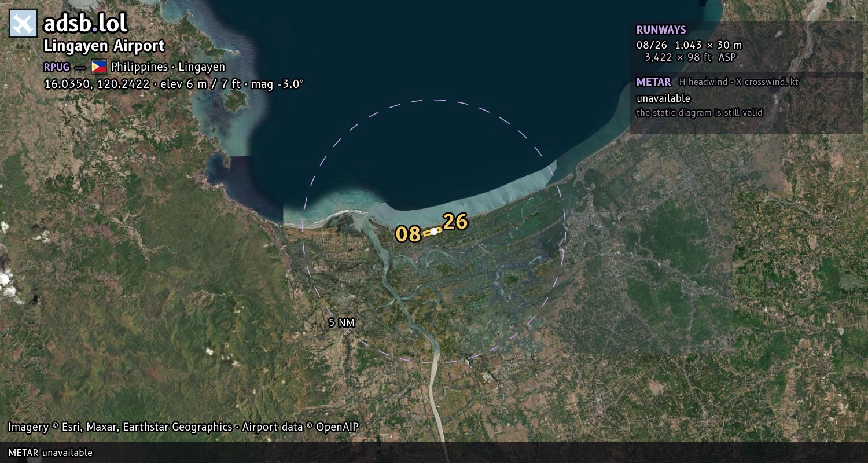Click runway entry 08/26 1,043 × 30 m

point(689,45)
